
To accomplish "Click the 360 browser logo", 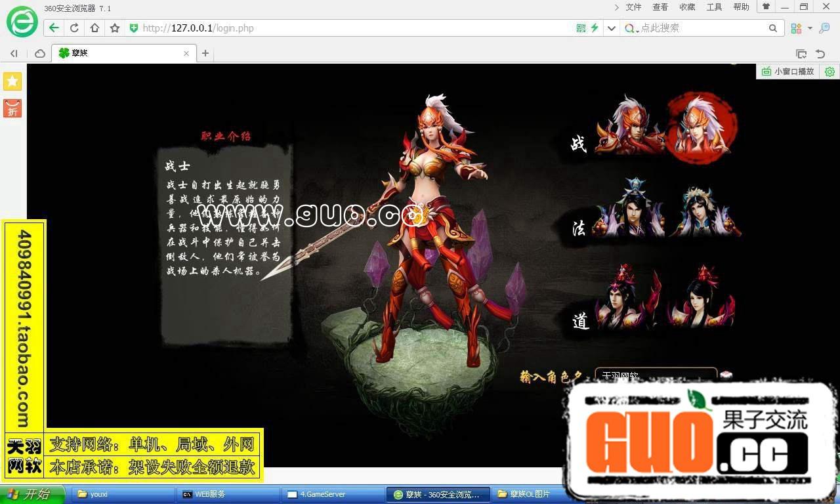I will [x=22, y=21].
